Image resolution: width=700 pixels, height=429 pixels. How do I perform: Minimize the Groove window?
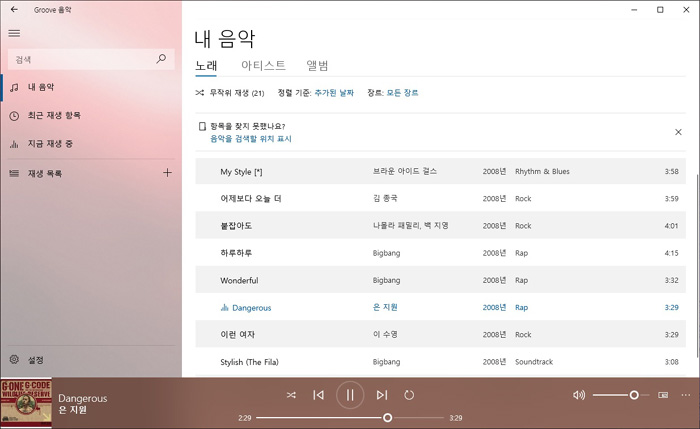[634, 9]
